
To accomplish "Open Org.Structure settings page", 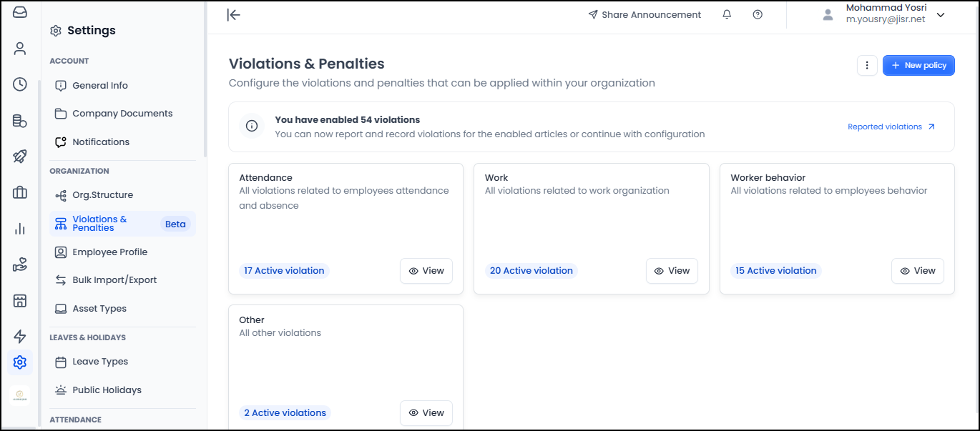I will coord(102,195).
